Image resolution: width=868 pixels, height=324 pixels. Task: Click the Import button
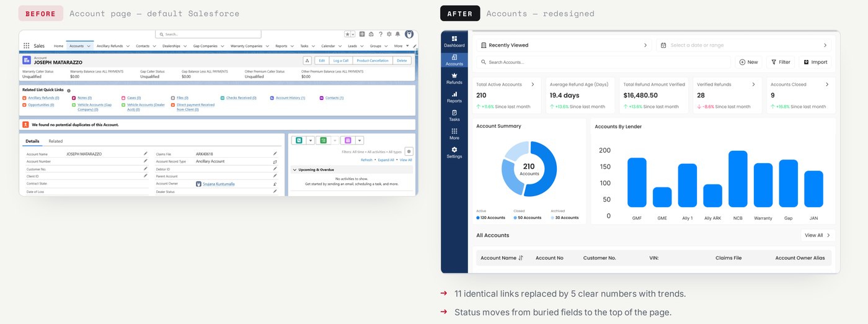point(815,62)
